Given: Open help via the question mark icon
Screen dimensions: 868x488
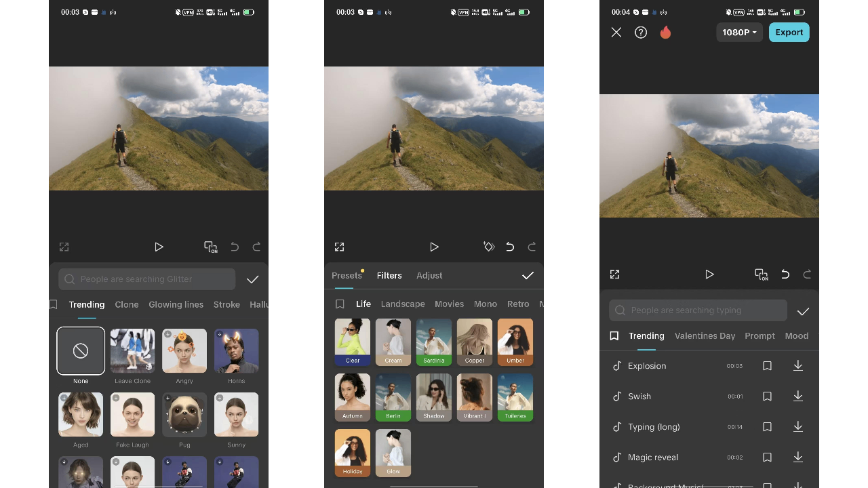Looking at the screenshot, I should [x=641, y=33].
